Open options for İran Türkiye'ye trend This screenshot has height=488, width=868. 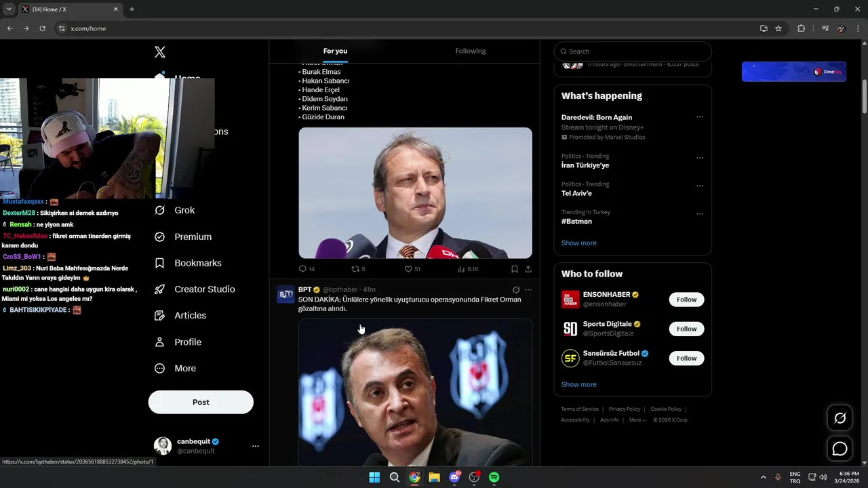point(700,159)
